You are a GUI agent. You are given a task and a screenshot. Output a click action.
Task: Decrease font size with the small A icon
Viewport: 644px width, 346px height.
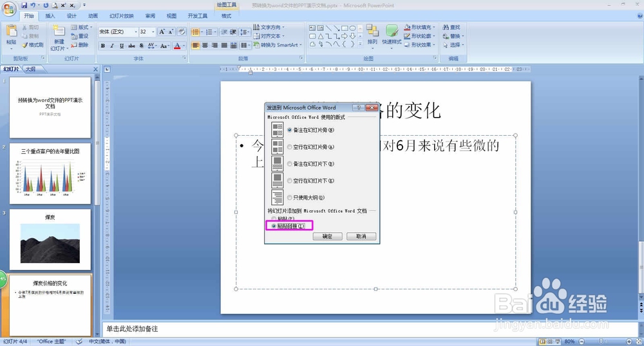point(171,32)
